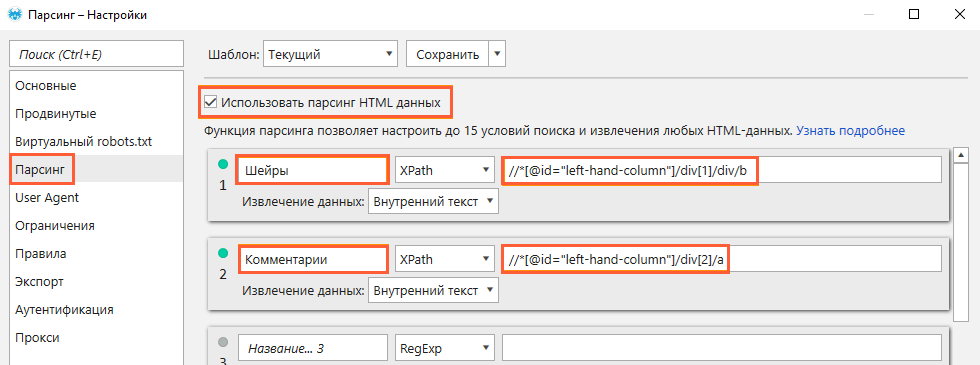980x365 pixels.
Task: Open the User Agent section
Action: (x=96, y=198)
